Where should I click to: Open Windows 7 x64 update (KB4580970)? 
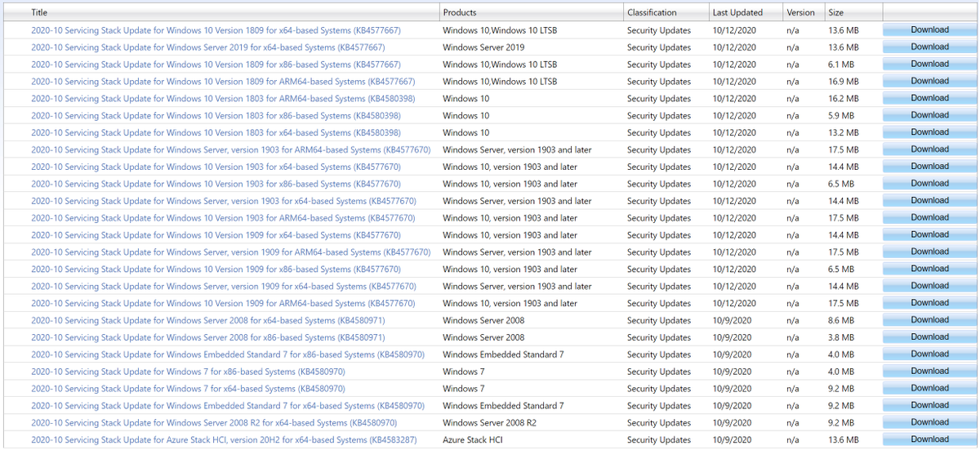pyautogui.click(x=188, y=390)
